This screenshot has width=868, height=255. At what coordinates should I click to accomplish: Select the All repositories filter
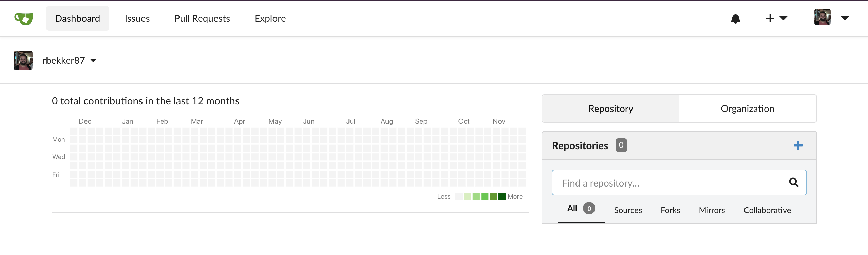pos(581,209)
